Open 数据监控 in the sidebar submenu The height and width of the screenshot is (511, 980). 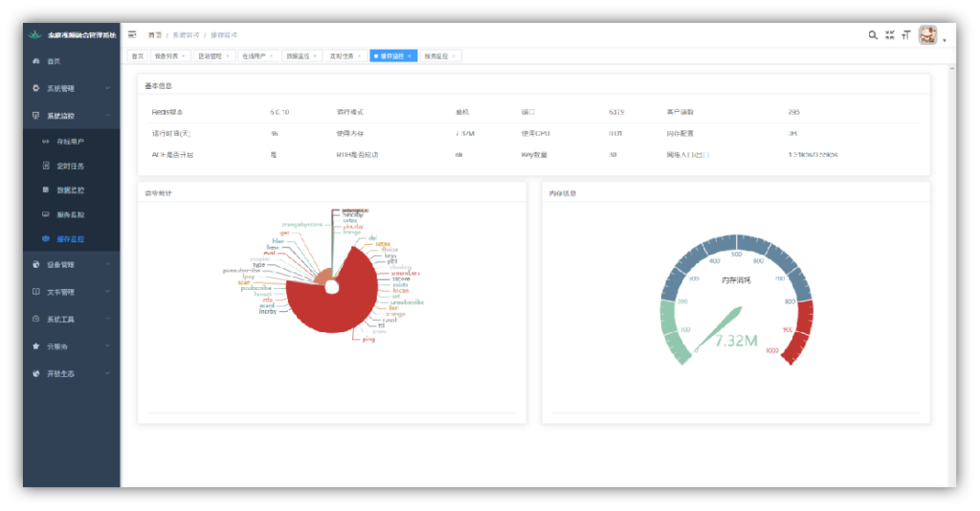(x=70, y=189)
